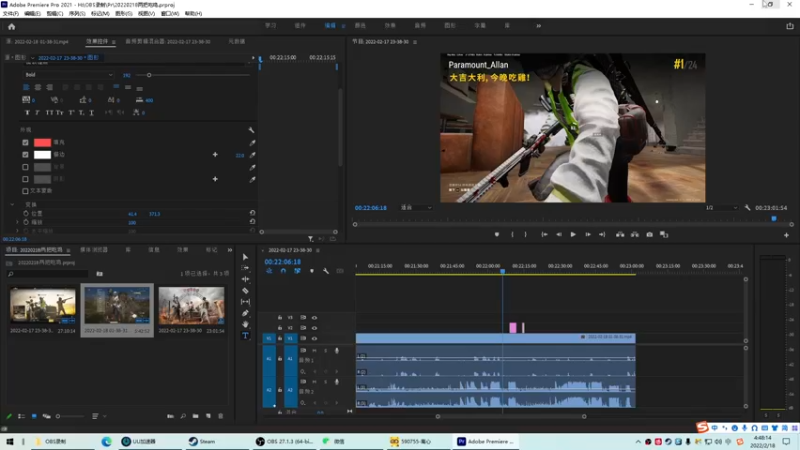Select the Selection arrow tool
This screenshot has width=800, height=450.
point(245,257)
